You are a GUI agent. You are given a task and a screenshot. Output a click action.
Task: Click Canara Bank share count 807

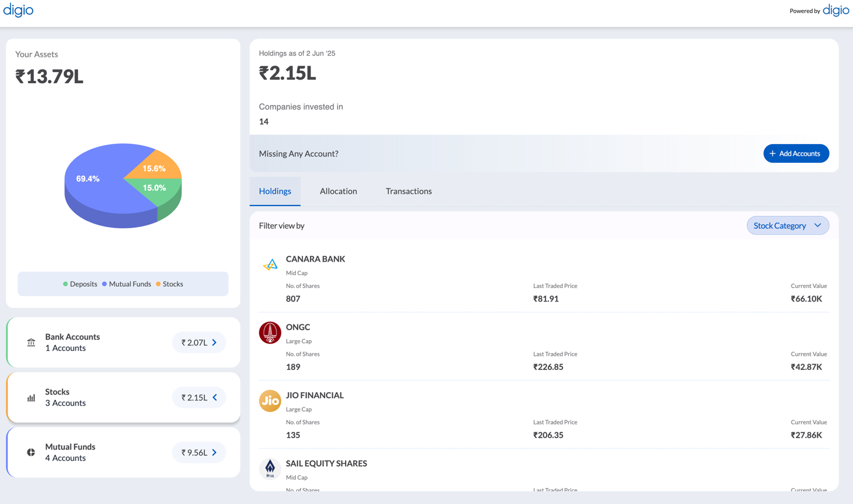coord(293,299)
